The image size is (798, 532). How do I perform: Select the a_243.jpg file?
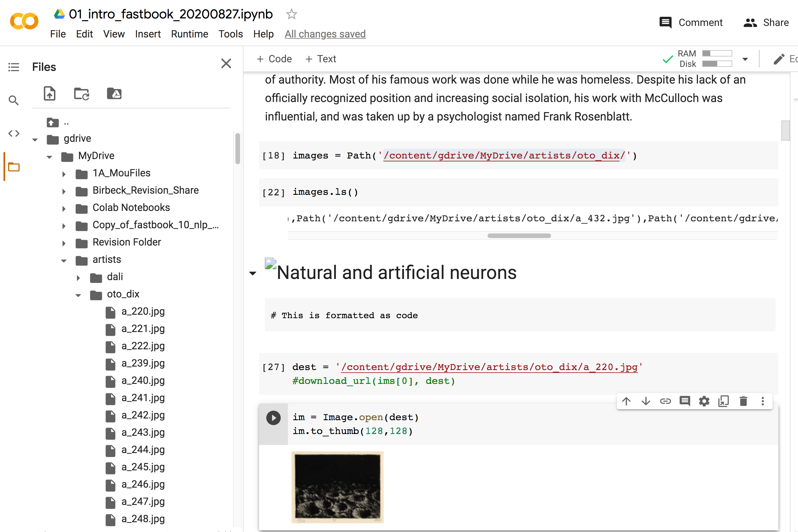point(143,432)
